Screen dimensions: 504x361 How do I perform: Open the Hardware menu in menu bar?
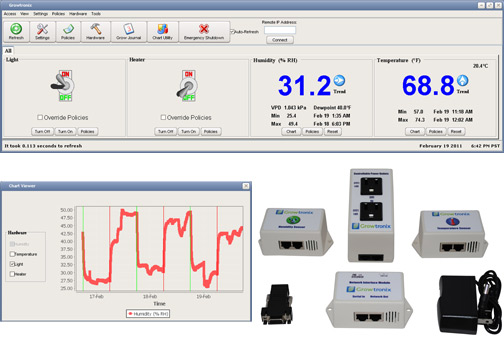[x=78, y=14]
